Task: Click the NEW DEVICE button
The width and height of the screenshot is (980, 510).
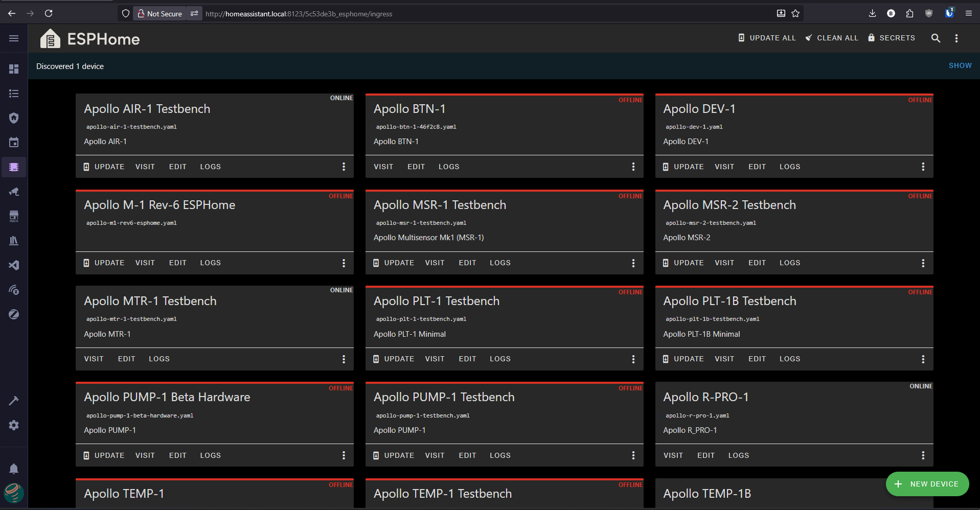Action: 927,484
